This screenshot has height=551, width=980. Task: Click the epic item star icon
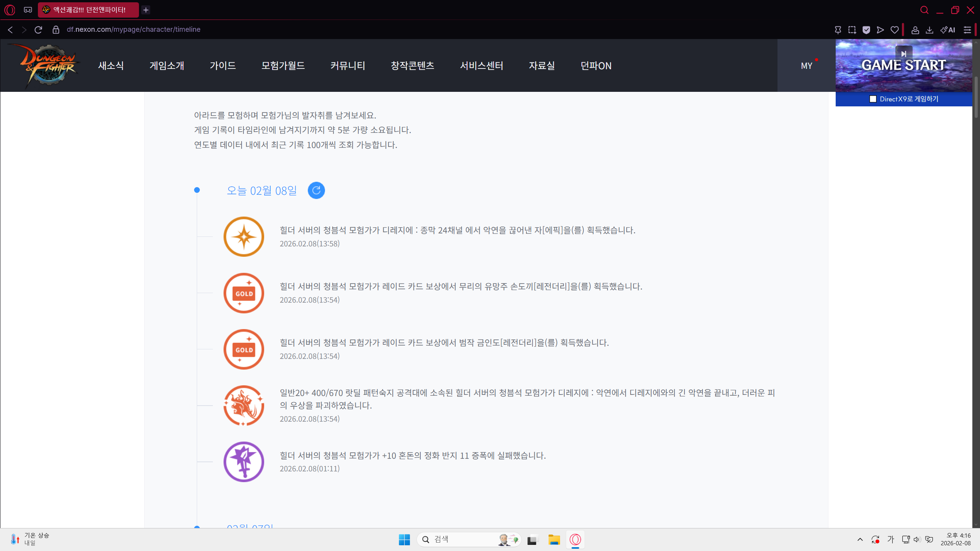(244, 237)
